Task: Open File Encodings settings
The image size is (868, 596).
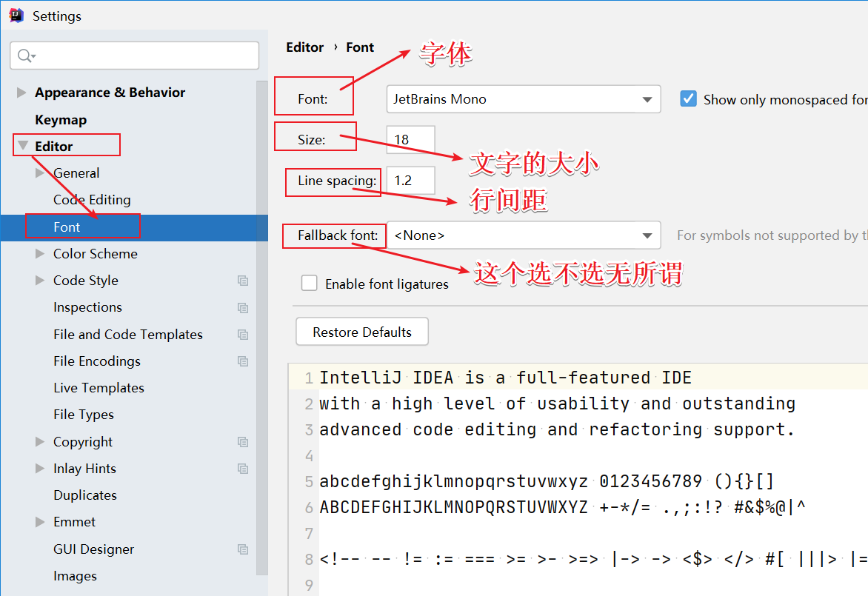Action: pos(97,361)
